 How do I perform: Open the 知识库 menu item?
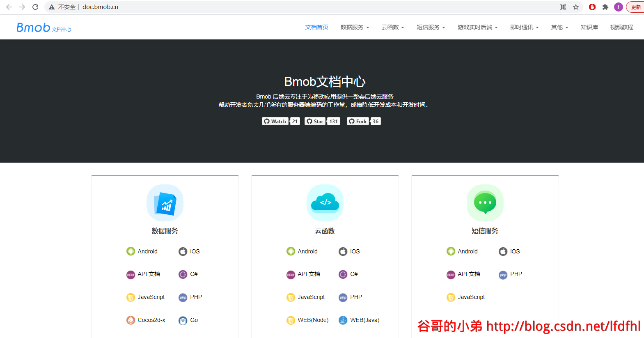(x=589, y=27)
